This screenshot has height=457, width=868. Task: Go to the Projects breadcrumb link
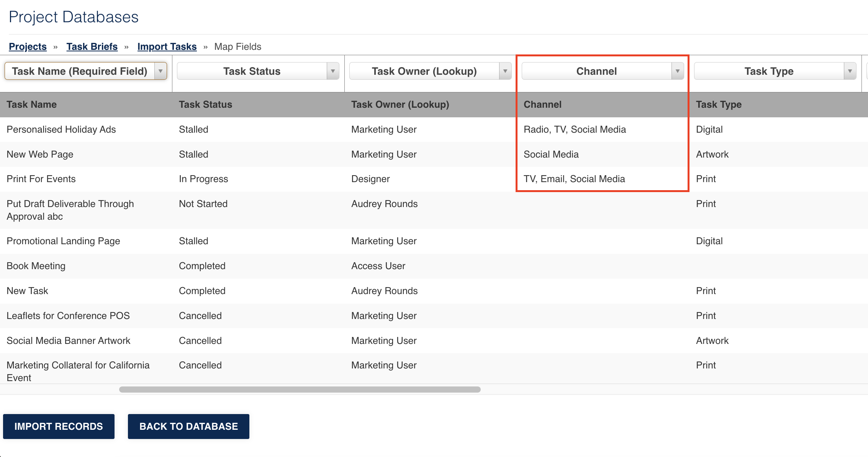(x=28, y=47)
